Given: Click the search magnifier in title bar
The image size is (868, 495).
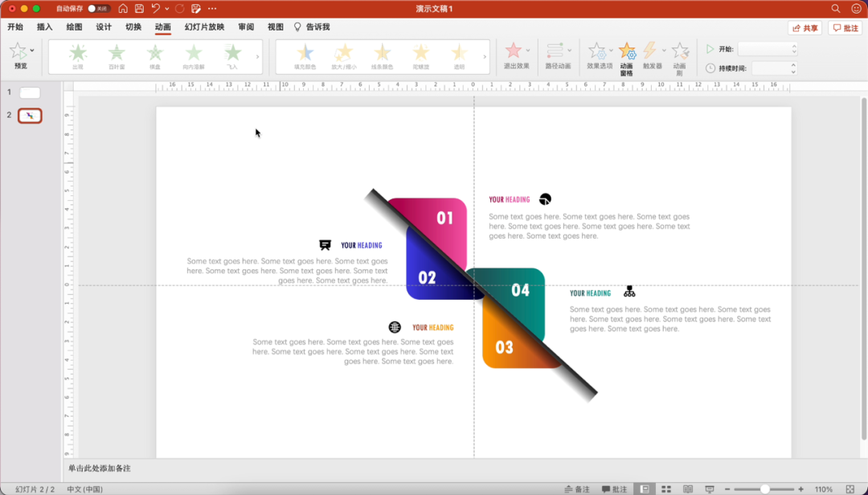Looking at the screenshot, I should (x=836, y=9).
